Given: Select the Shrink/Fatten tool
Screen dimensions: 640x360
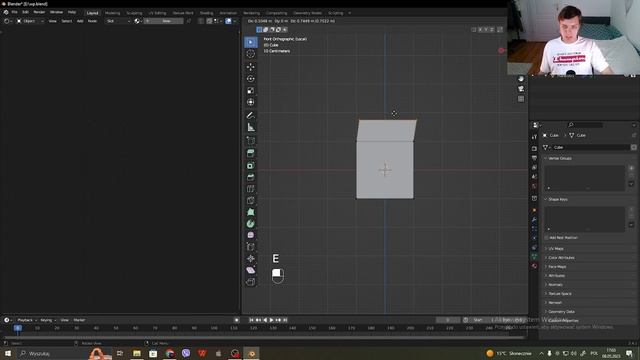Looking at the screenshot, I should coord(251,258).
